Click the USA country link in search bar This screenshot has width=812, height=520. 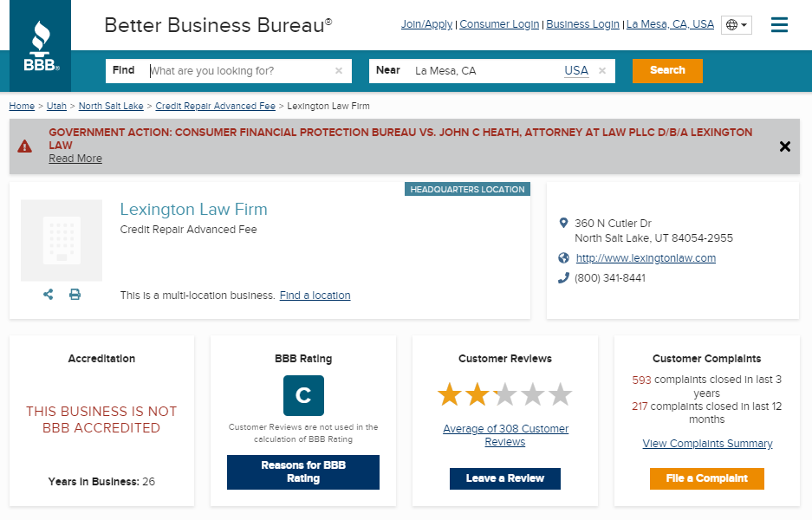click(x=576, y=71)
